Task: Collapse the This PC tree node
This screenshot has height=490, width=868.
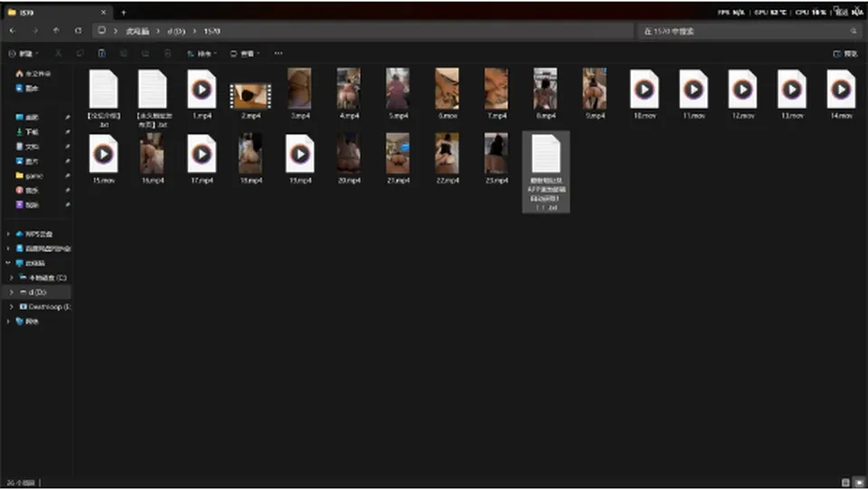Action: (8, 263)
